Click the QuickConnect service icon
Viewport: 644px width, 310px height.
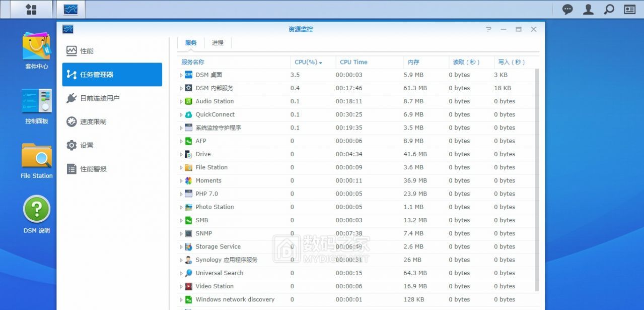click(188, 114)
